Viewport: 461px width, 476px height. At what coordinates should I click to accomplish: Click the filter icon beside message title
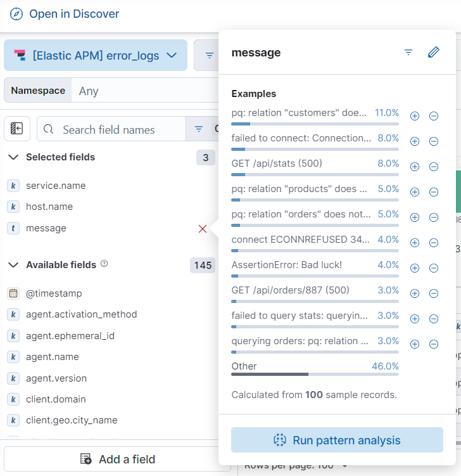pyautogui.click(x=408, y=53)
